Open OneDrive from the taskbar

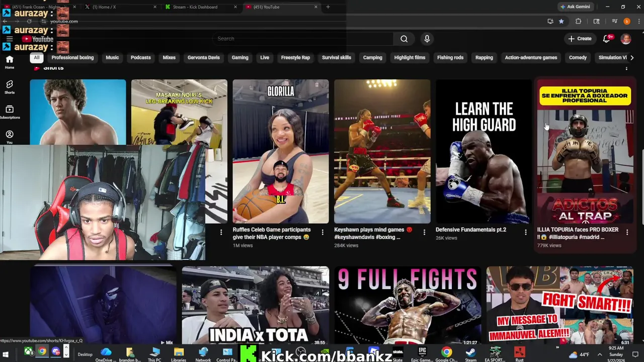106,354
